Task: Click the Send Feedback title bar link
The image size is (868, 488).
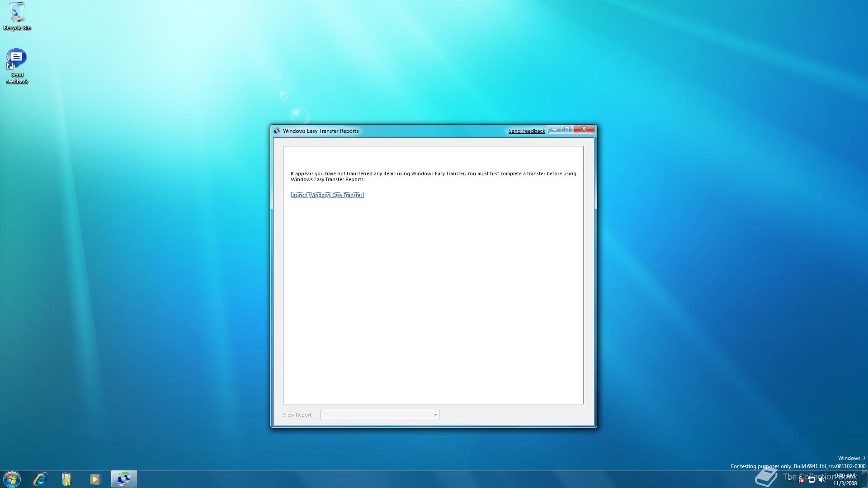Action: [527, 131]
